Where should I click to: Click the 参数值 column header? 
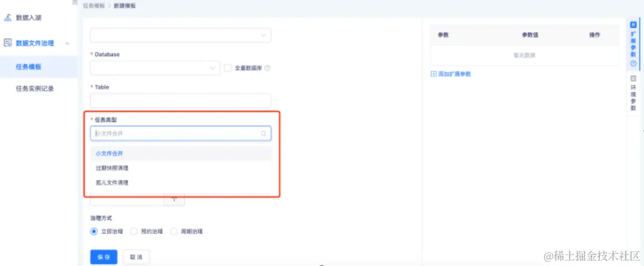coord(530,35)
